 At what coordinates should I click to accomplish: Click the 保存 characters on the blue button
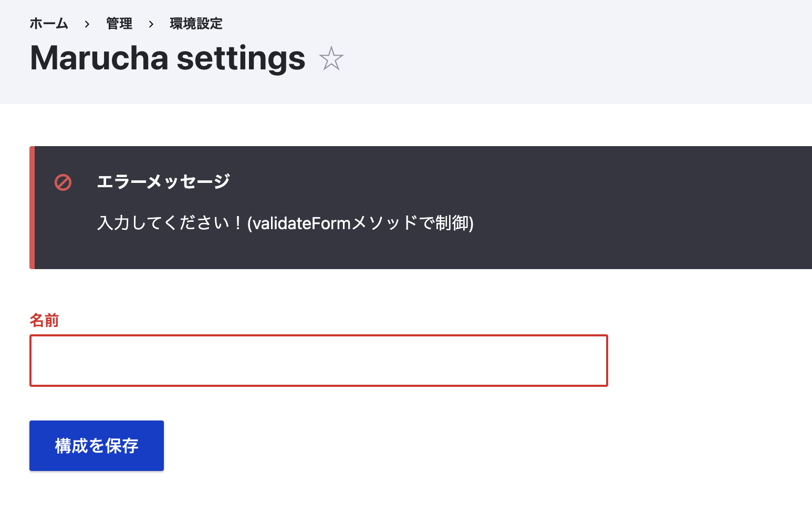(121, 446)
